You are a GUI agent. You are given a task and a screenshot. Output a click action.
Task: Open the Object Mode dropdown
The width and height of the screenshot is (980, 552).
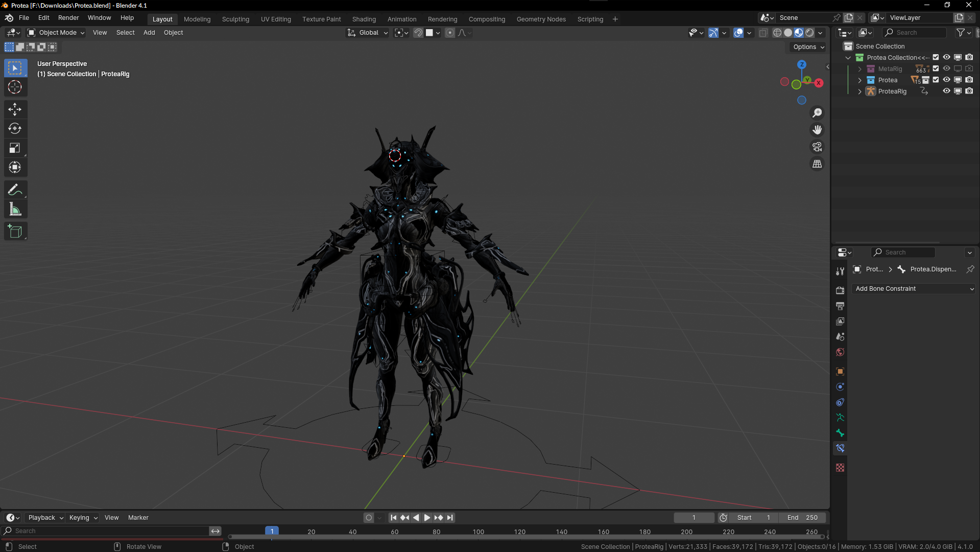[56, 33]
